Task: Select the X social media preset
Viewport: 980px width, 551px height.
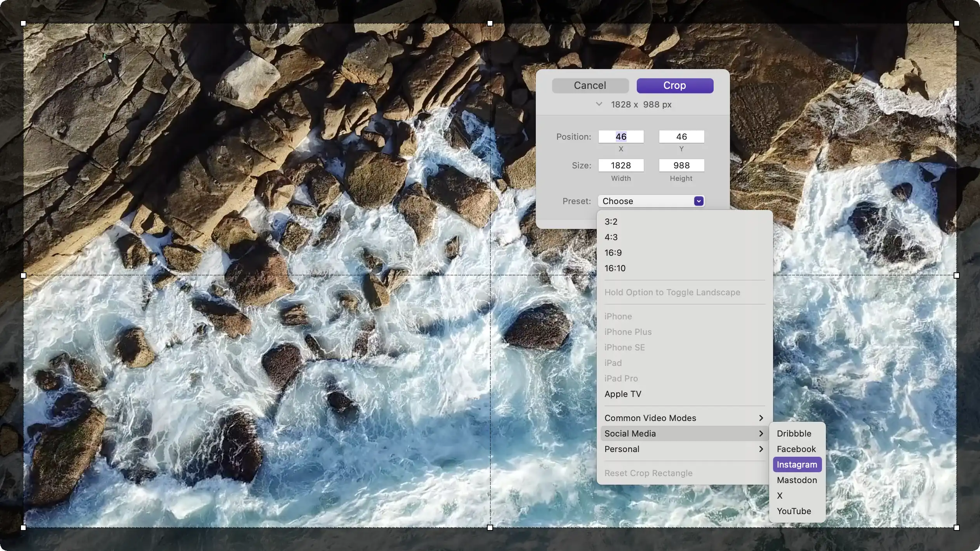Action: coord(780,496)
